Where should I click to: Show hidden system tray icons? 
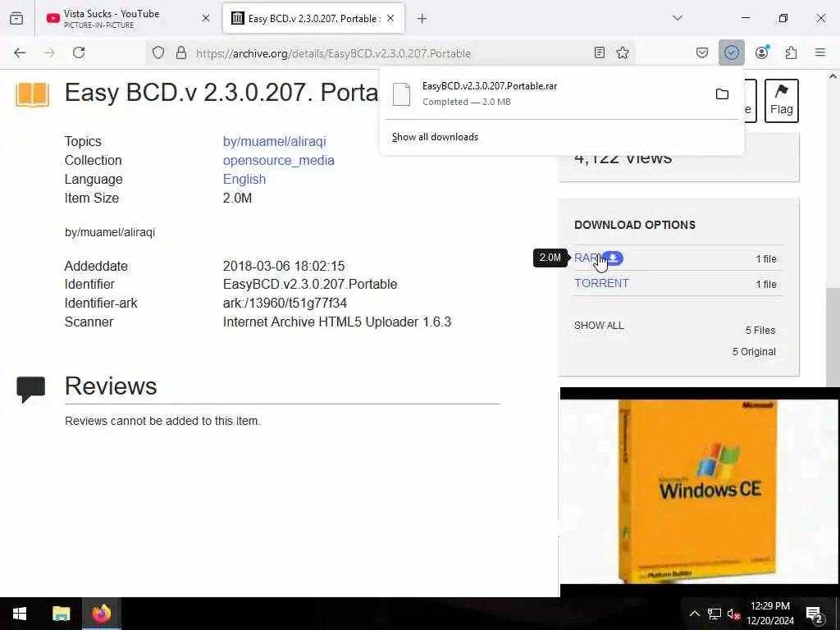(694, 614)
